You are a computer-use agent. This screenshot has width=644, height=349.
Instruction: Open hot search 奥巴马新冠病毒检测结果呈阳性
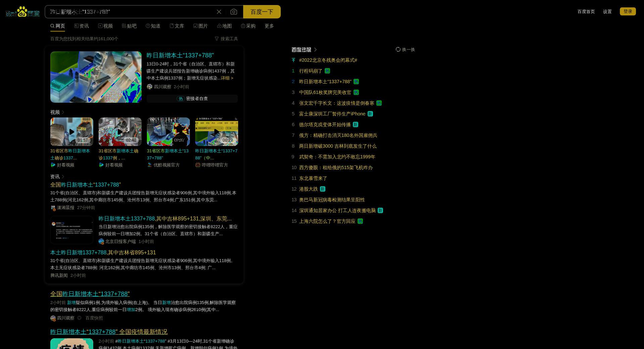point(332,200)
